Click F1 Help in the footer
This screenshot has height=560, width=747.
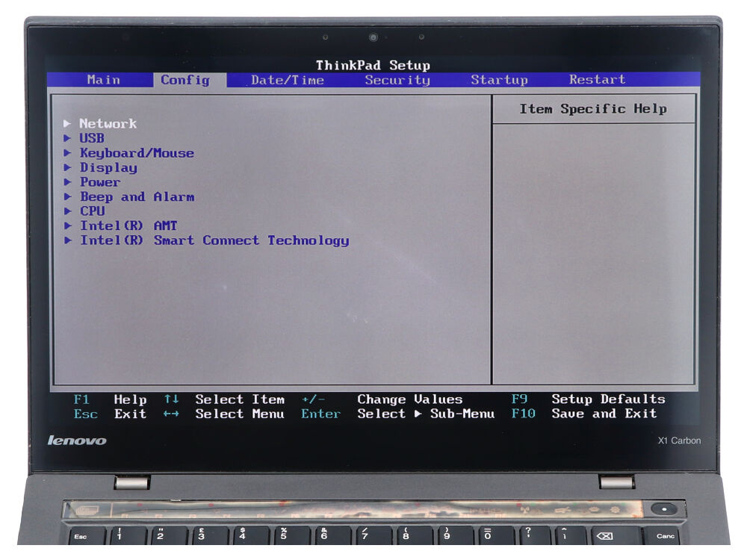coord(110,399)
